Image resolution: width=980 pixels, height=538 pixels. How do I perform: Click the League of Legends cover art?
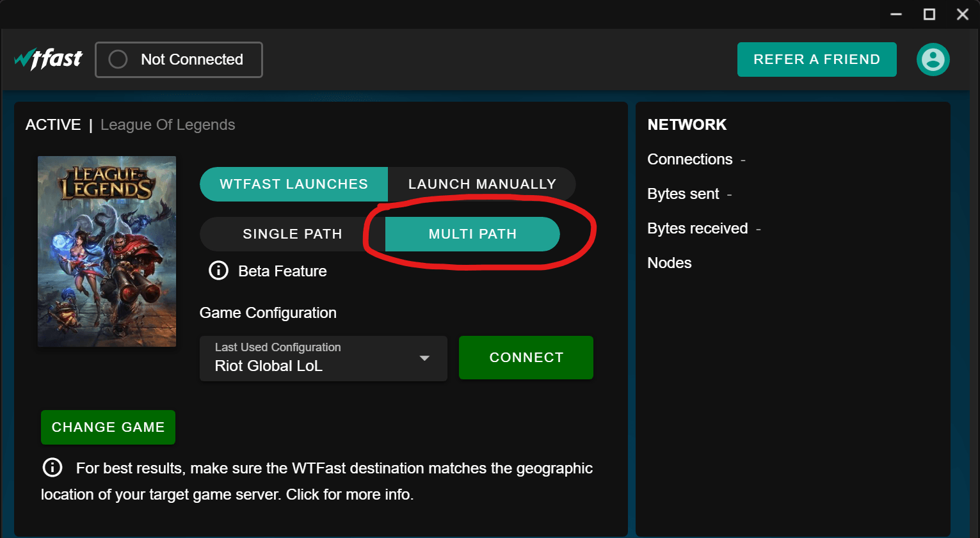pyautogui.click(x=106, y=251)
